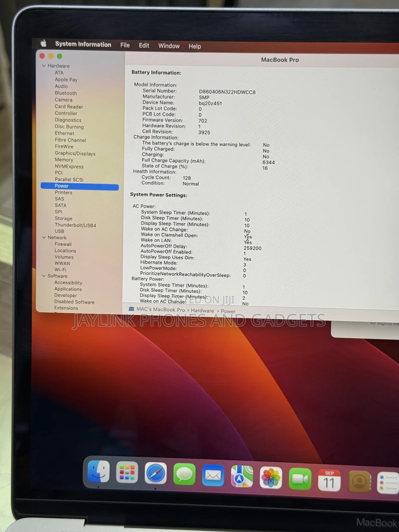Screen dimensions: 399x532
Task: Open Mail from the dock
Action: tap(213, 475)
